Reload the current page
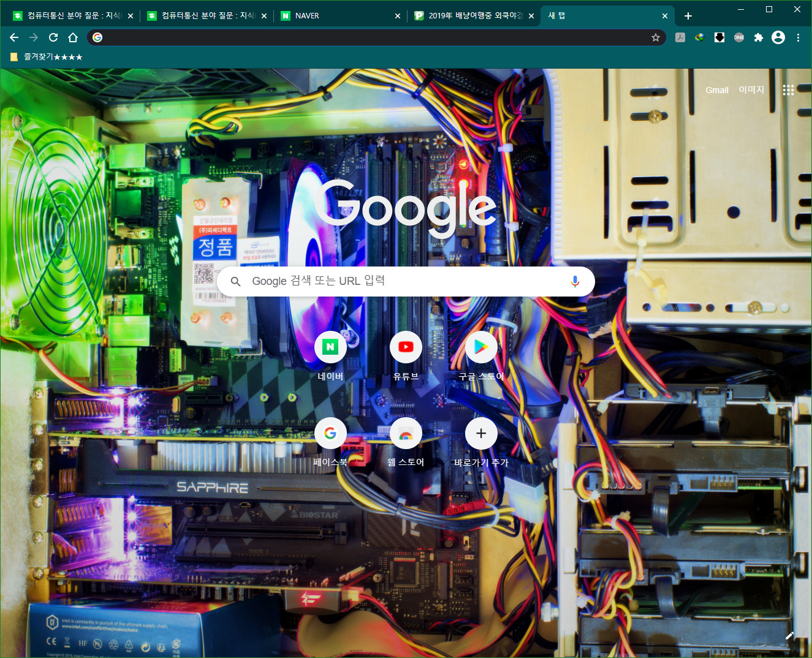Image resolution: width=812 pixels, height=658 pixels. 53,37
